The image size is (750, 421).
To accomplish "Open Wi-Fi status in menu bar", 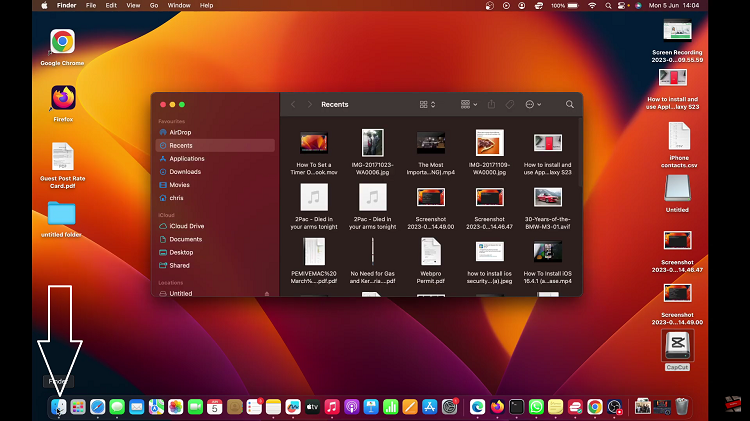I will pyautogui.click(x=592, y=5).
